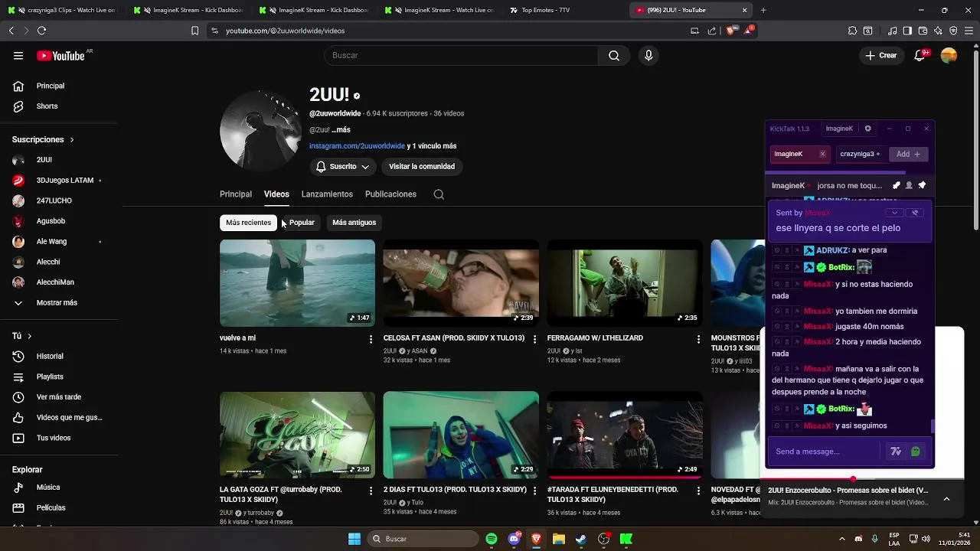Image resolution: width=980 pixels, height=551 pixels.
Task: Open options menu for vuelve a mi video
Action: point(371,338)
